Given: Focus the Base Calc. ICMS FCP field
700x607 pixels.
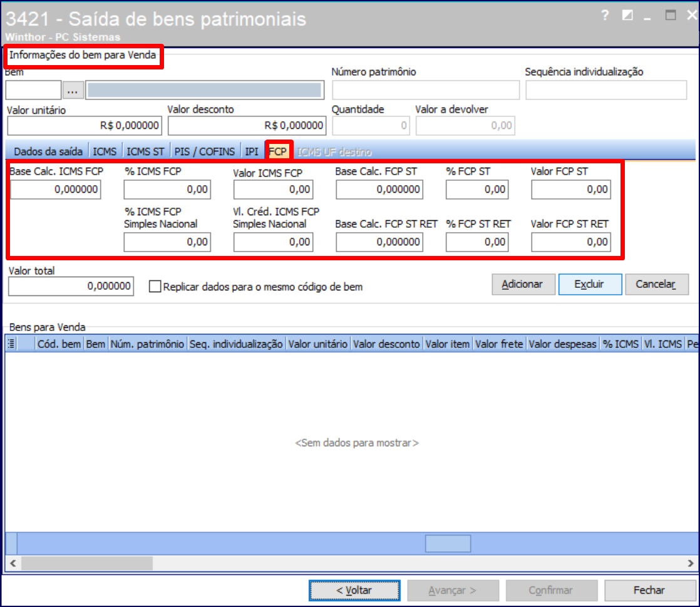Looking at the screenshot, I should click(56, 189).
